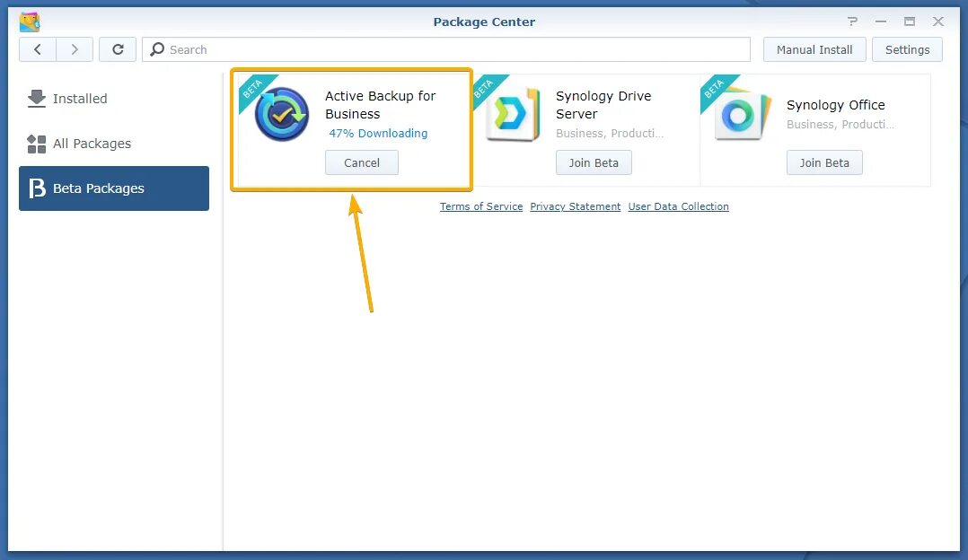Go forward with the right arrow button

coord(75,49)
